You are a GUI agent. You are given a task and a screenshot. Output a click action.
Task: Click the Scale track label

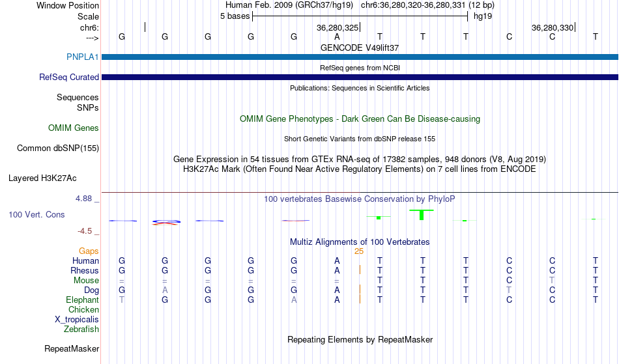pyautogui.click(x=88, y=16)
